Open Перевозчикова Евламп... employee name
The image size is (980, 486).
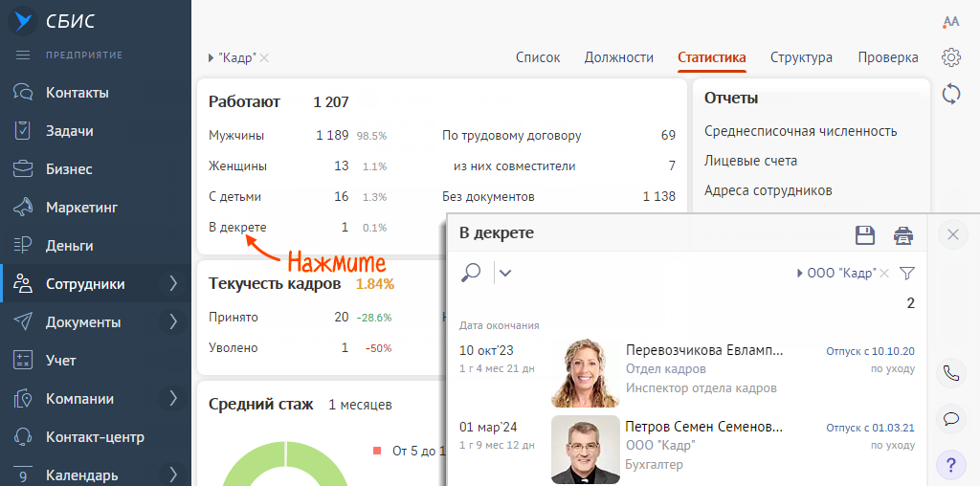(x=704, y=350)
